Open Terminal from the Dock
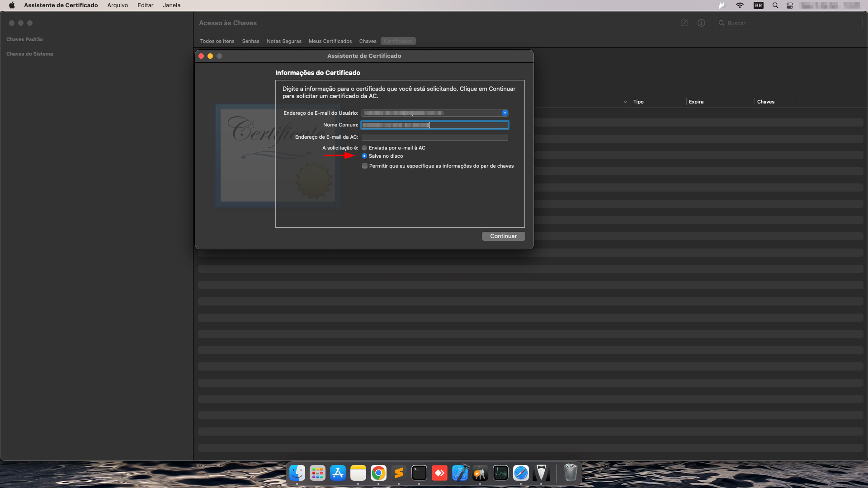 click(x=419, y=473)
